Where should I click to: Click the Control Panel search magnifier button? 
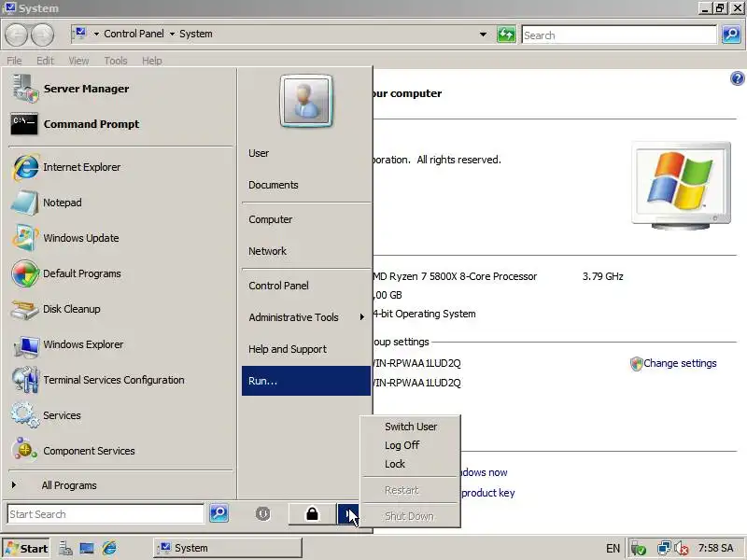pyautogui.click(x=731, y=35)
